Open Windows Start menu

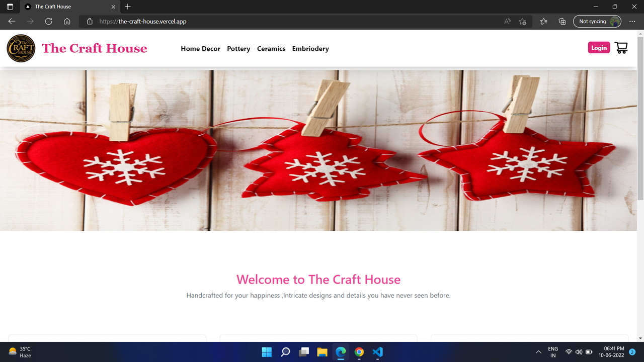tap(267, 352)
